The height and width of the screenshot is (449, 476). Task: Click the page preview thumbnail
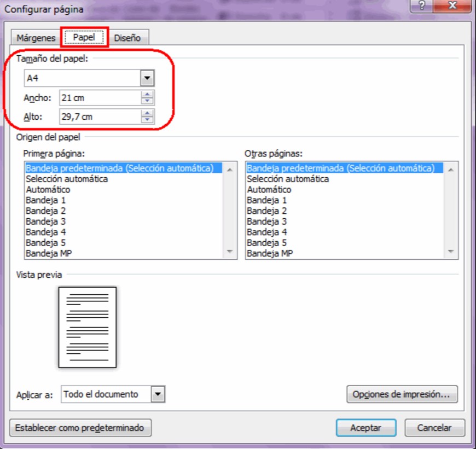pos(88,327)
